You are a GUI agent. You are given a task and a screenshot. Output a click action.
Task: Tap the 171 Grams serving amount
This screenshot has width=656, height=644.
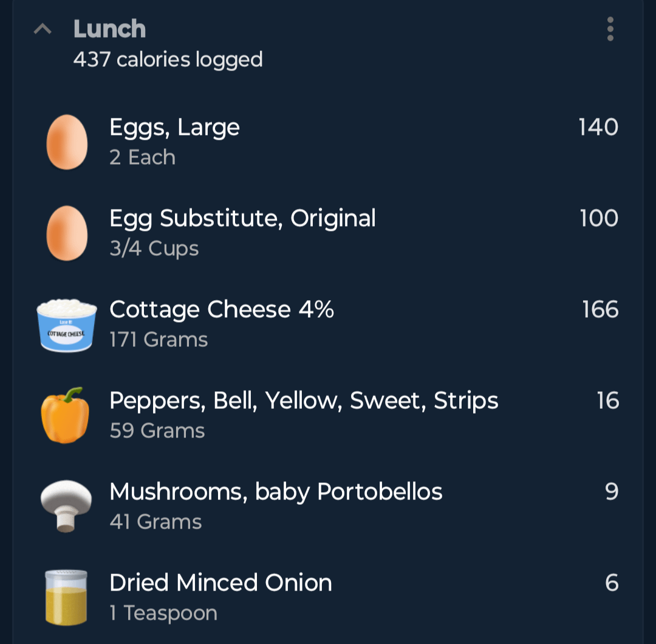[159, 340]
